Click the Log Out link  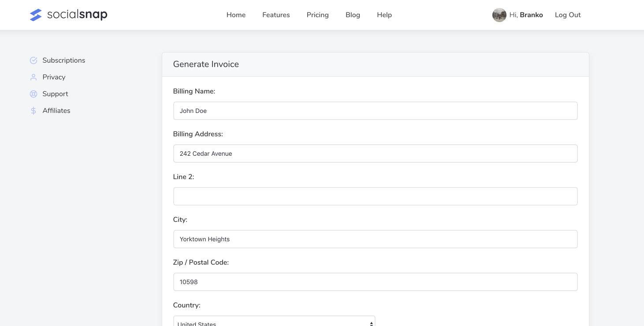568,15
